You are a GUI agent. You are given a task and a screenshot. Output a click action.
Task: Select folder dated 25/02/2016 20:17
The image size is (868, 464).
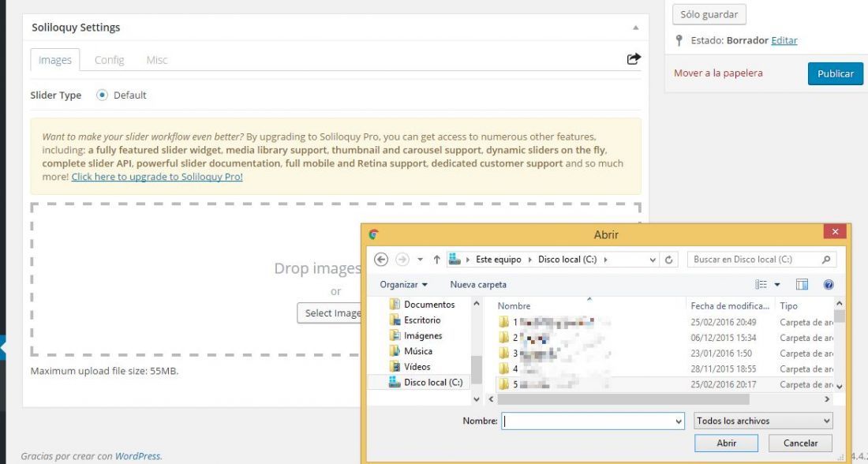pyautogui.click(x=666, y=384)
